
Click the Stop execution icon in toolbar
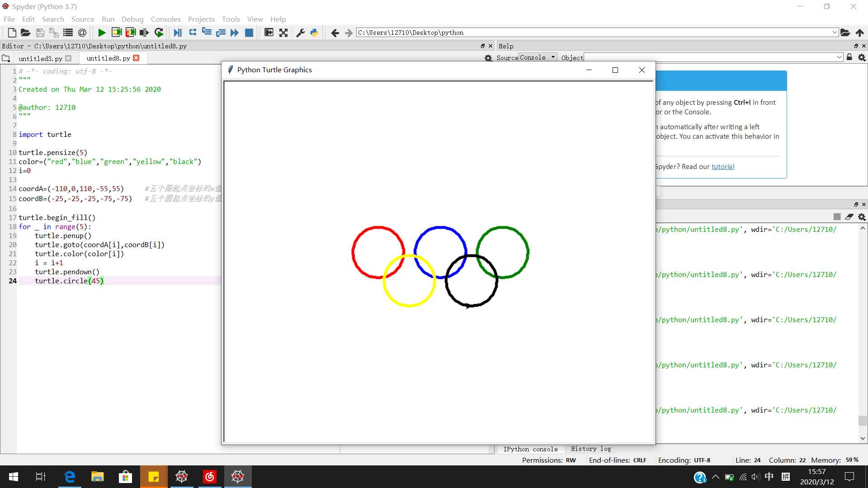click(249, 33)
